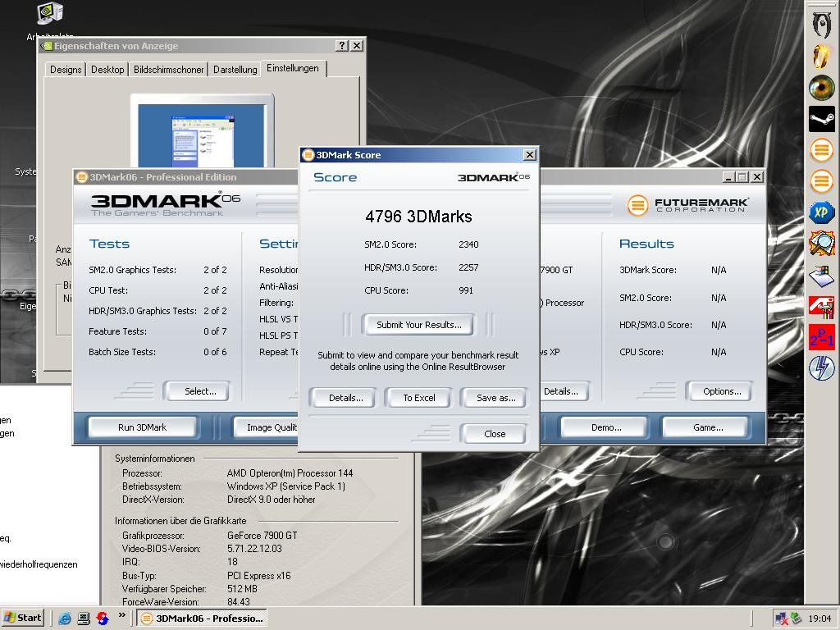
Task: Click Details button in the System section
Action: [564, 391]
